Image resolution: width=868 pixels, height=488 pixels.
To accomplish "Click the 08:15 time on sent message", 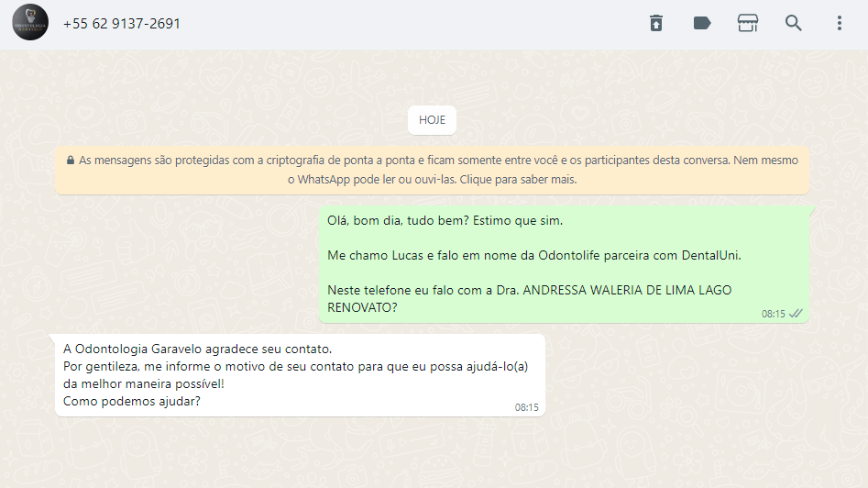I will pos(773,314).
